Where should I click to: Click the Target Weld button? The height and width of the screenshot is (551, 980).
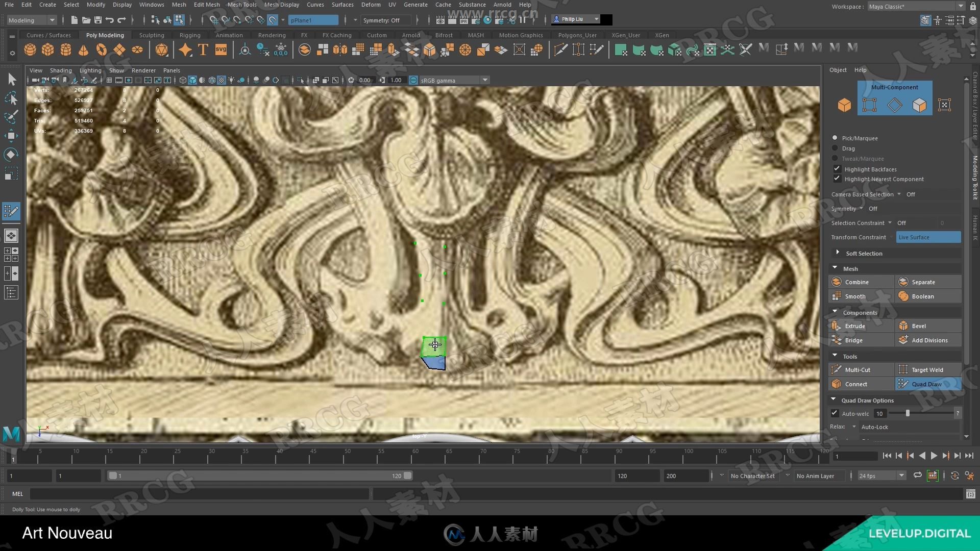928,369
